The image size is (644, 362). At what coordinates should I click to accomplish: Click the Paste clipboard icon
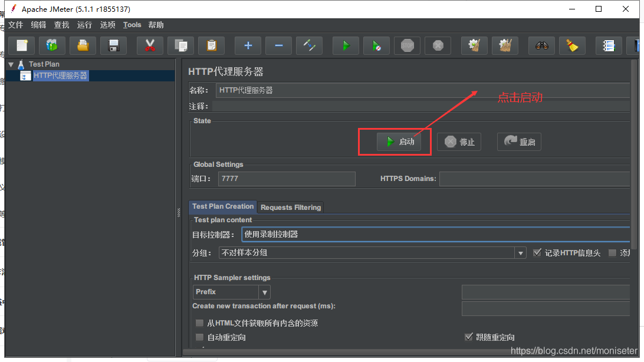[212, 45]
